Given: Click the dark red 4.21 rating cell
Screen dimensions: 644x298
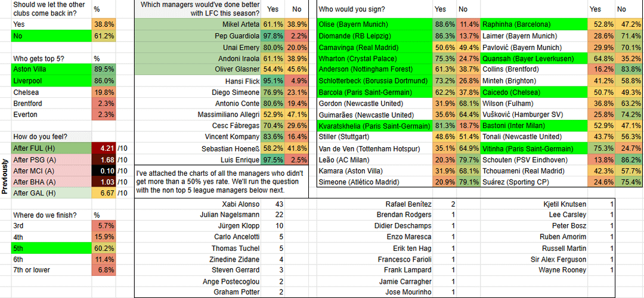Looking at the screenshot, I should point(104,148).
